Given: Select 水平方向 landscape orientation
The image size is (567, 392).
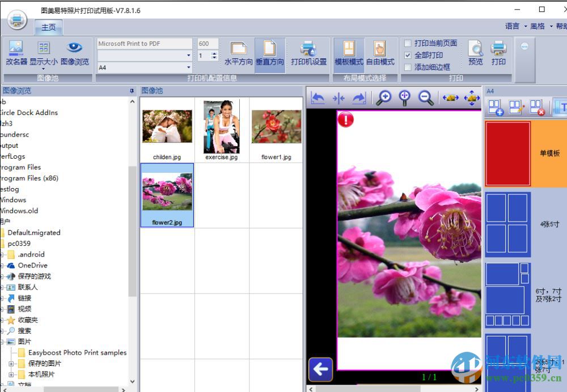Looking at the screenshot, I should [238, 53].
